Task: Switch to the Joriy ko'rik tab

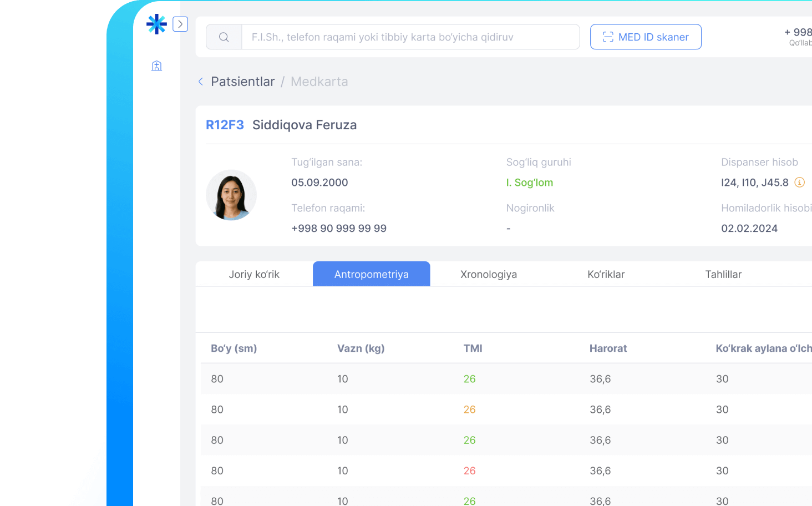Action: [x=254, y=274]
